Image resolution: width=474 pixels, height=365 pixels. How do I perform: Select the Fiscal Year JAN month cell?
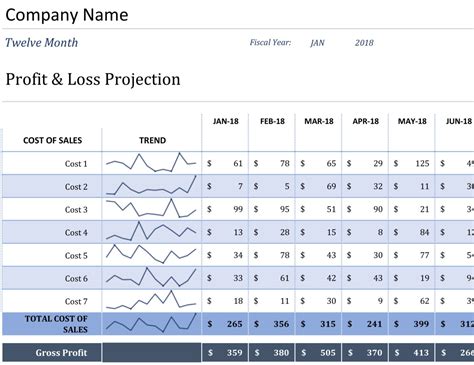point(317,43)
